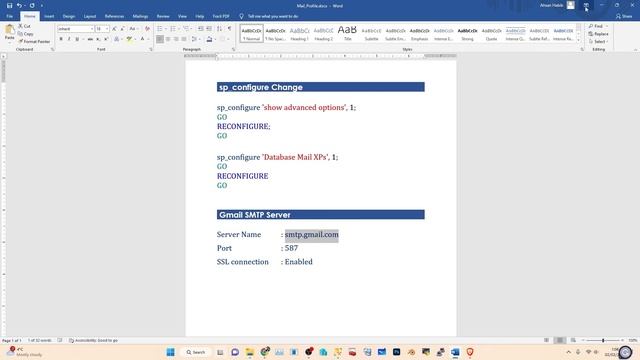This screenshot has width=640, height=360.
Task: Redo or repeat the last action
Action: [x=32, y=6]
